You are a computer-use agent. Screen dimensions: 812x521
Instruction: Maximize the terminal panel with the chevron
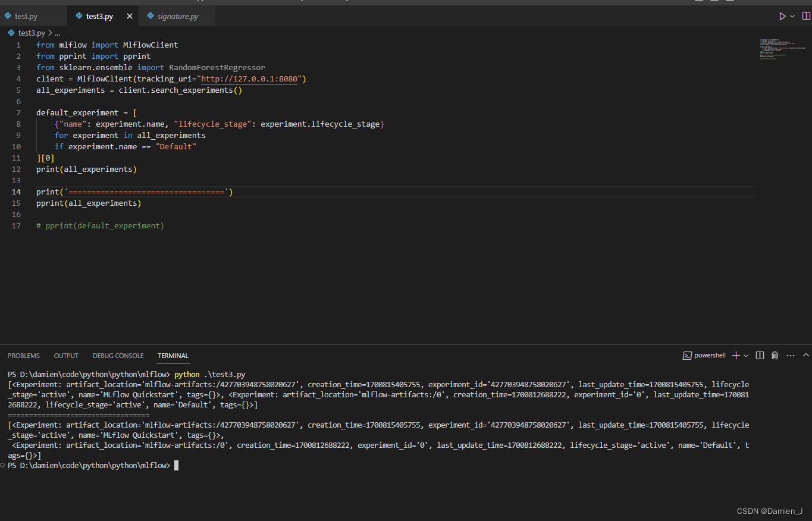805,355
